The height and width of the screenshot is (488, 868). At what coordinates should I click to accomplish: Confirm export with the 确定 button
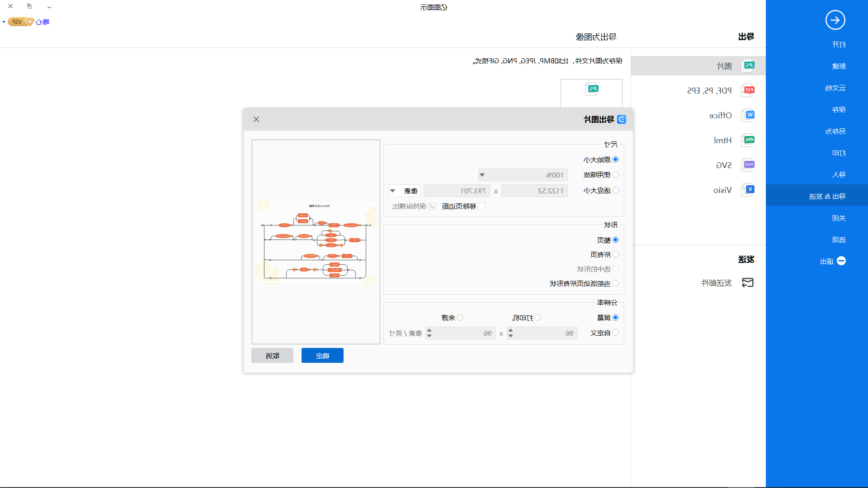click(322, 356)
